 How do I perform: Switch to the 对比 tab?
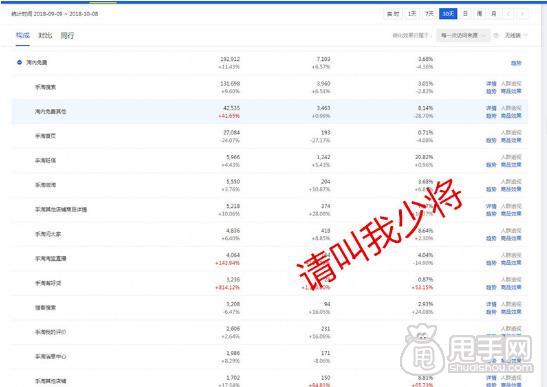pos(45,35)
